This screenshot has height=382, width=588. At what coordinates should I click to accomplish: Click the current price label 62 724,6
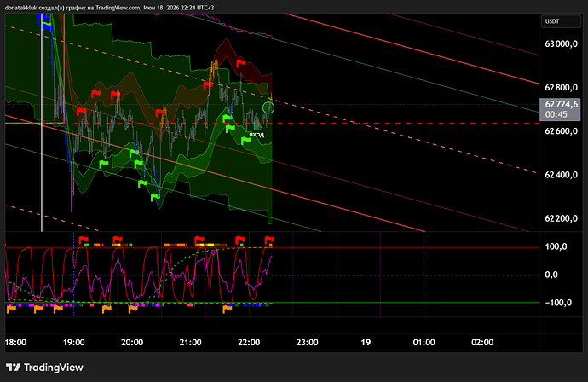561,104
